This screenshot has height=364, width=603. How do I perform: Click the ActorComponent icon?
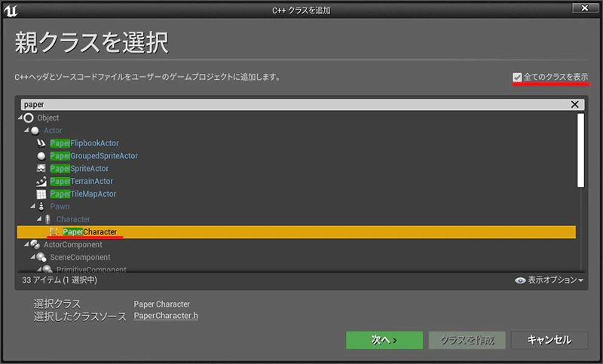35,244
